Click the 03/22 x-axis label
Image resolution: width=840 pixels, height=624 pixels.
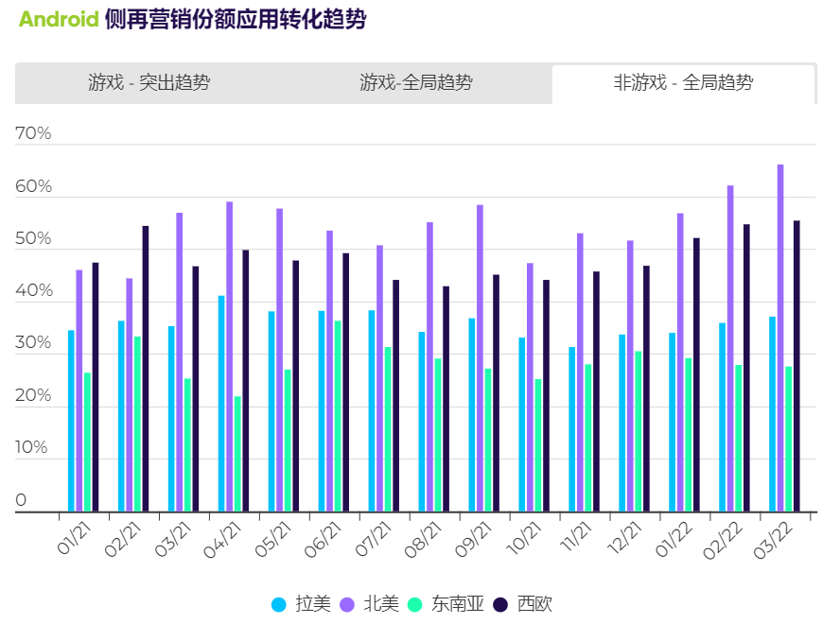coord(774,541)
